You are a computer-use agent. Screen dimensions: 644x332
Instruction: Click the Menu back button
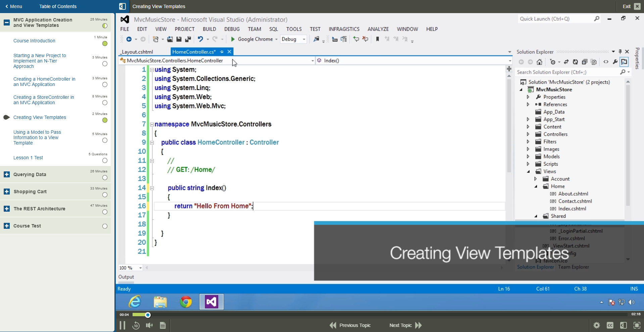coord(13,6)
